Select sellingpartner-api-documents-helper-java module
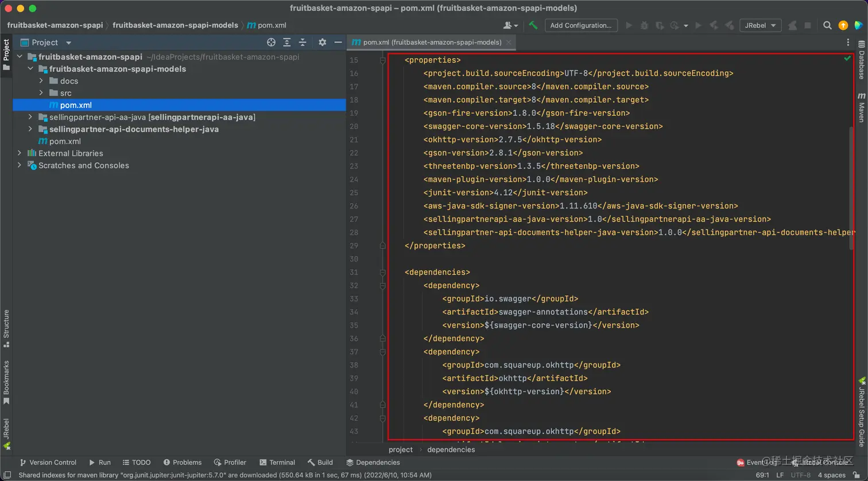868x481 pixels. pos(134,129)
